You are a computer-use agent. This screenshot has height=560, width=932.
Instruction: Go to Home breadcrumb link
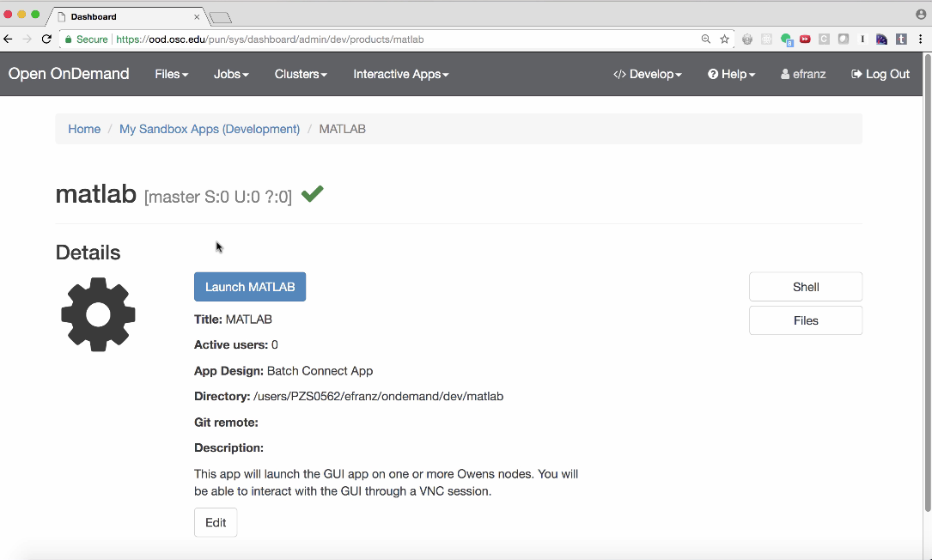pyautogui.click(x=84, y=129)
